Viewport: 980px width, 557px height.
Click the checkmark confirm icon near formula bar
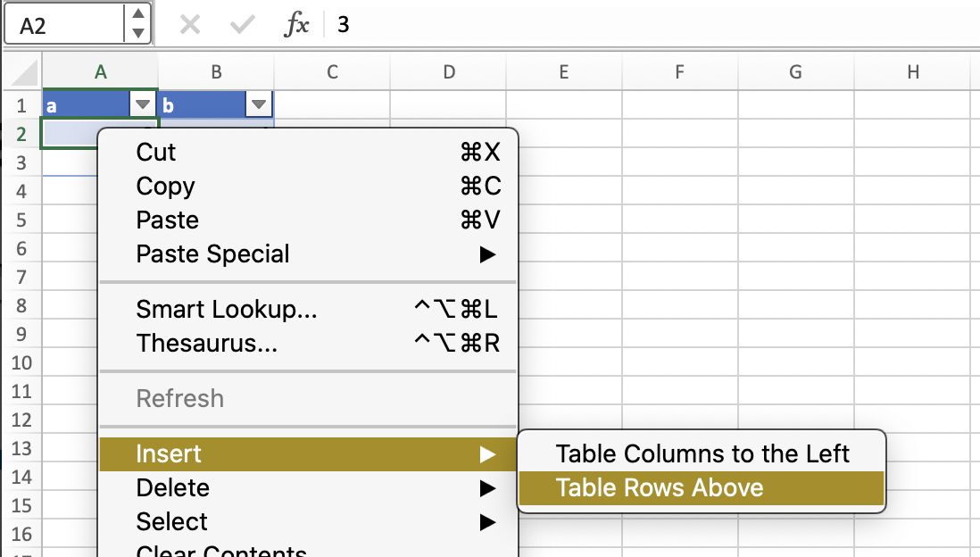click(x=240, y=24)
